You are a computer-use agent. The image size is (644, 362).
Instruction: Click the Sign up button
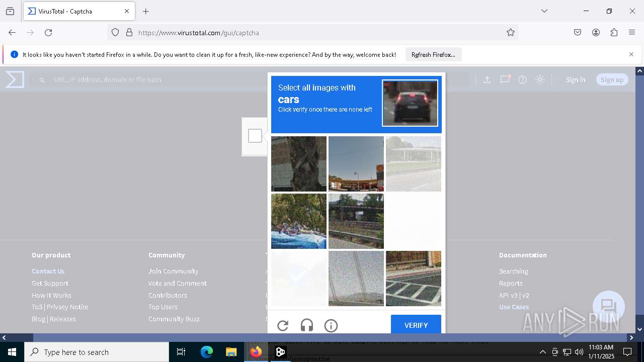(612, 79)
